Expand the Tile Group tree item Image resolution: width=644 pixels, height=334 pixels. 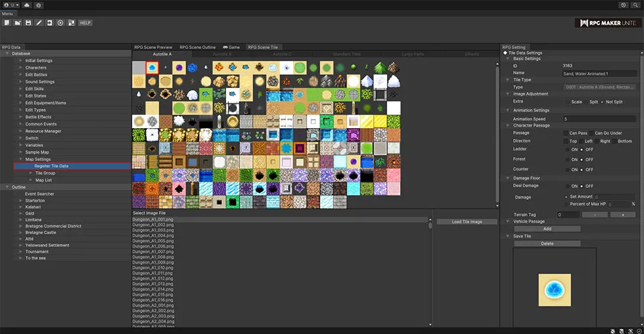click(x=30, y=172)
